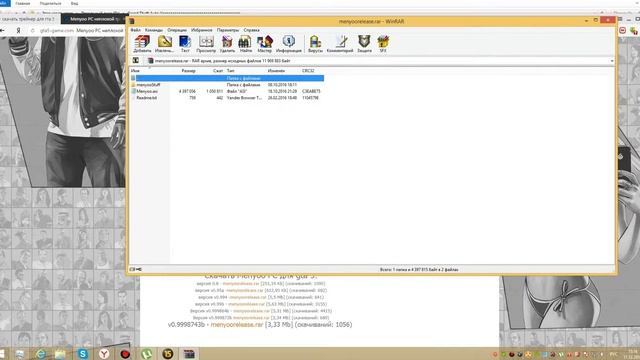Open Yandex Browser from the taskbar
This screenshot has height=360, width=640.
[x=104, y=354]
